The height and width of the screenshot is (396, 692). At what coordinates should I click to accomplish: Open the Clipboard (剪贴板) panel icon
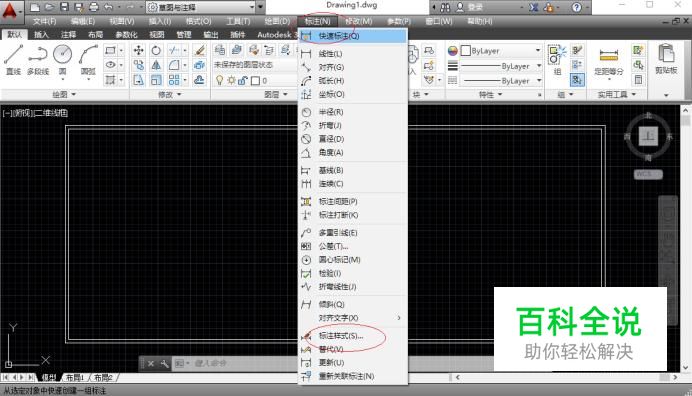tap(666, 60)
